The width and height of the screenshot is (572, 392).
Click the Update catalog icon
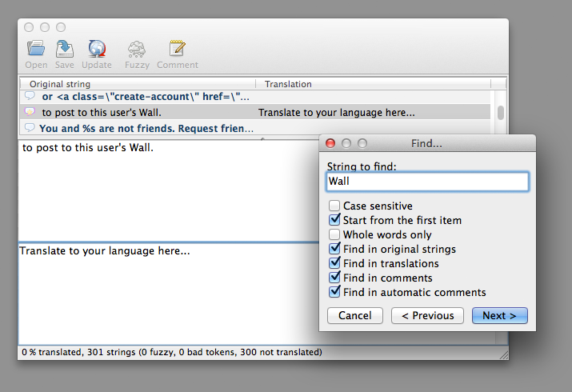pos(97,50)
